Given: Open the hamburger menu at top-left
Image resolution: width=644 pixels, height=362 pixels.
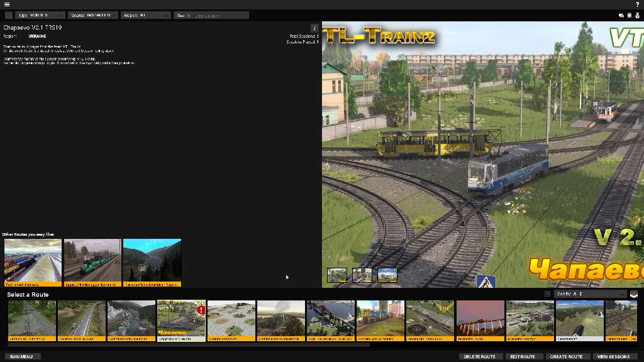Looking at the screenshot, I should (x=6, y=4).
